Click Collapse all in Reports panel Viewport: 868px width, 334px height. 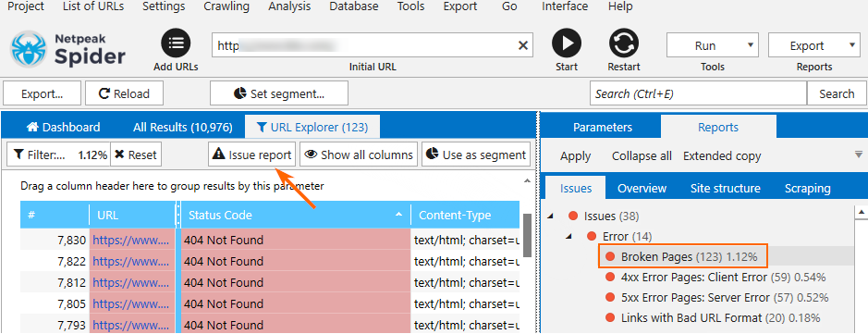point(642,156)
